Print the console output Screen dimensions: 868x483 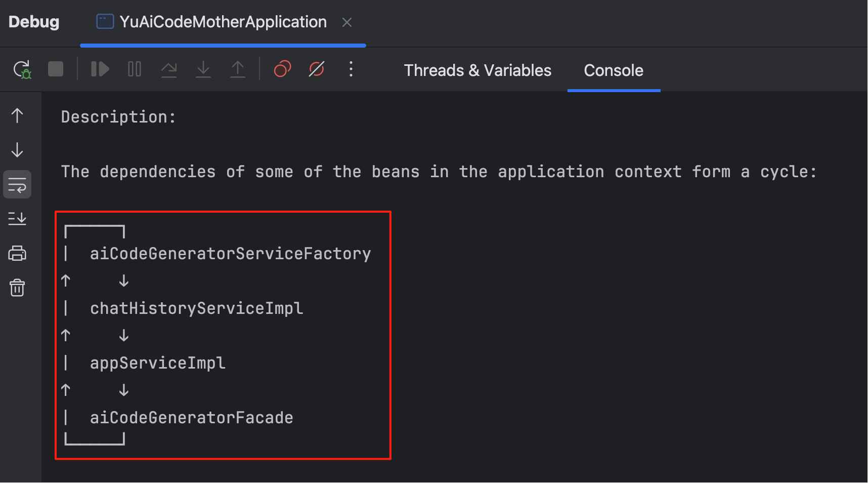click(17, 253)
